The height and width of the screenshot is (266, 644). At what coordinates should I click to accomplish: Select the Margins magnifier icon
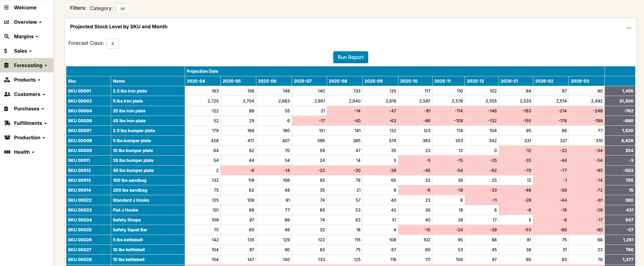click(7, 36)
